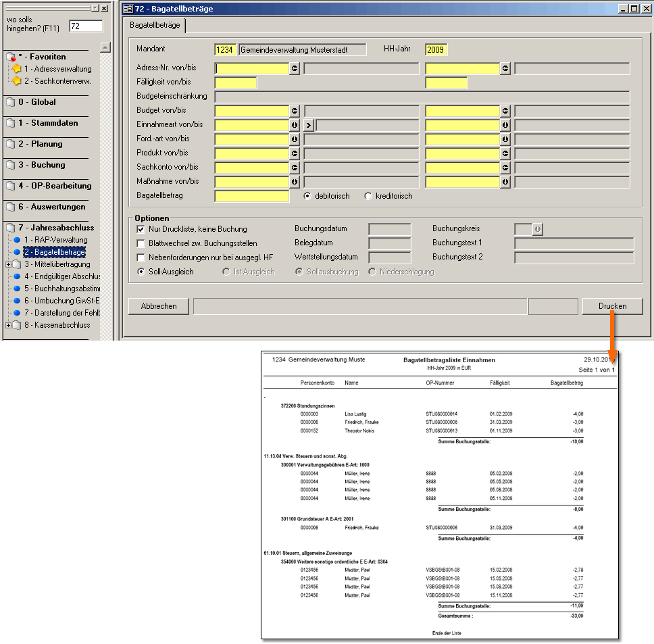This screenshot has height=644, width=654.
Task: Uncheck 'Nur Druckliste, keine Buchung'
Action: coord(141,229)
